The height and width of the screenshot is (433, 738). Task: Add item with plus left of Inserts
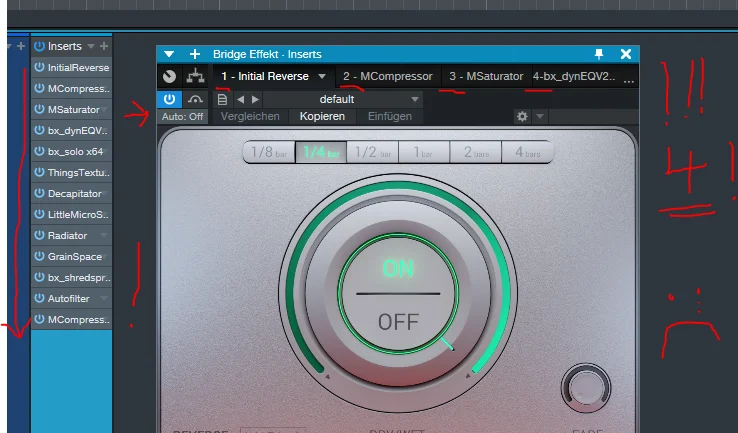(21, 46)
